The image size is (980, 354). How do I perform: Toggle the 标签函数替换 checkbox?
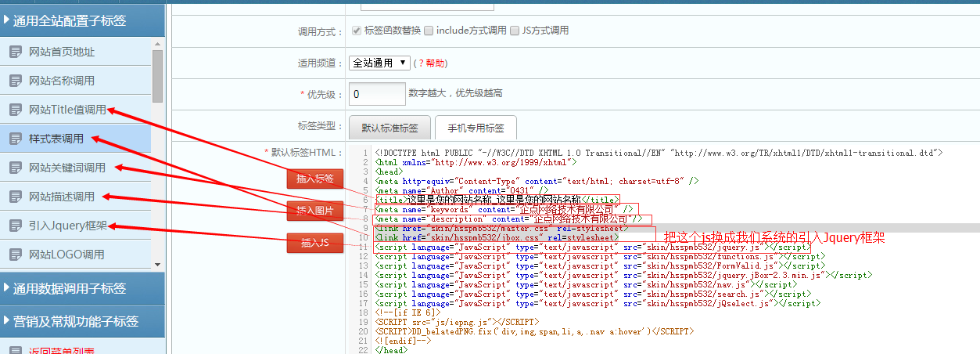point(357,31)
